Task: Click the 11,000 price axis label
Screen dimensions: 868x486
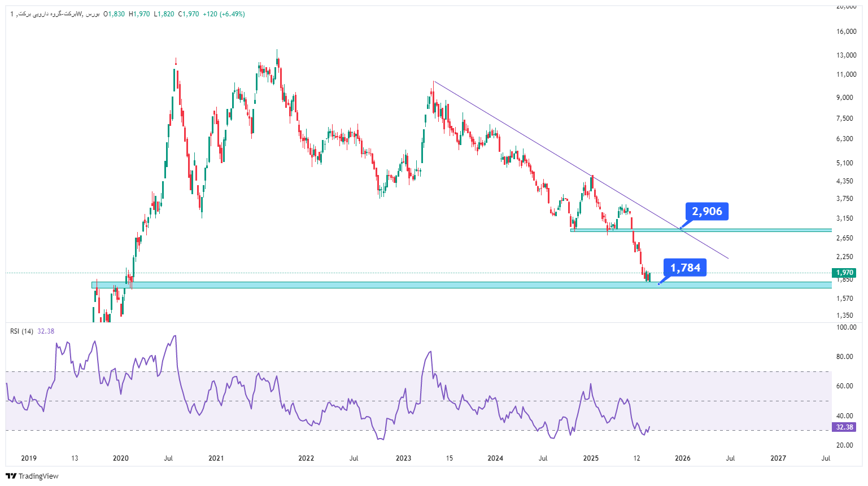Action: pyautogui.click(x=847, y=75)
